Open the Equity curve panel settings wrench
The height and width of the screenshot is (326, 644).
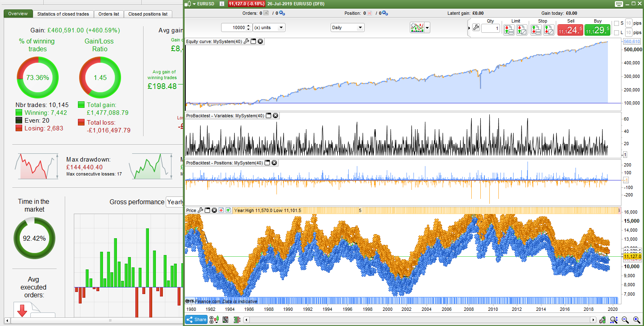[246, 41]
